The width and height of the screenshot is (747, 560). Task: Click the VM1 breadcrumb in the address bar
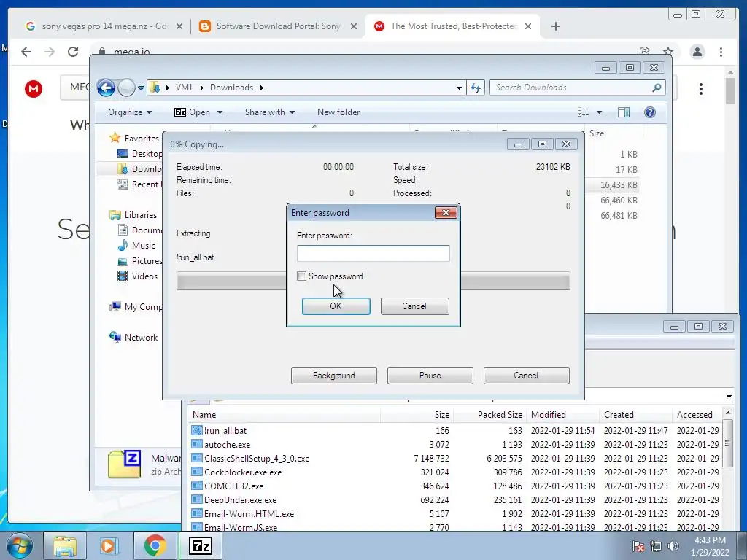(x=184, y=87)
